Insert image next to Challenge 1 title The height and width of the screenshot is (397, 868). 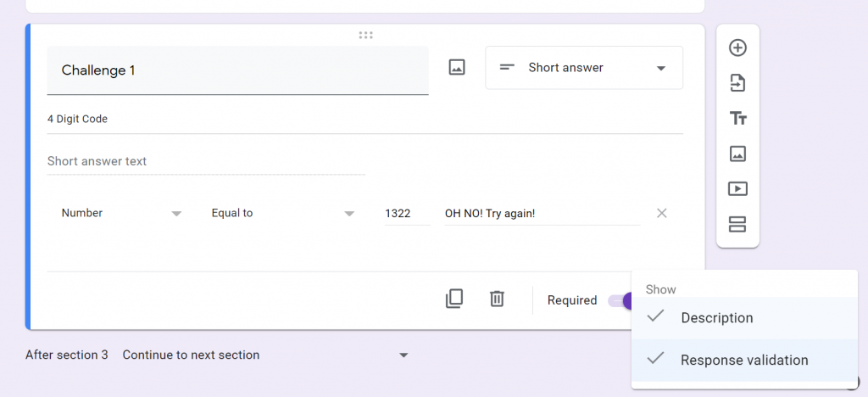pyautogui.click(x=457, y=68)
